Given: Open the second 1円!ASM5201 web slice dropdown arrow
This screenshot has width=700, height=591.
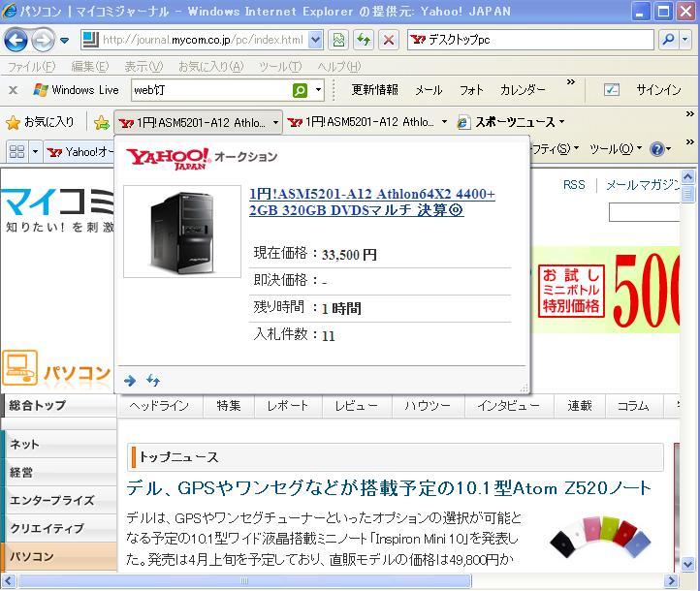Looking at the screenshot, I should click(444, 122).
